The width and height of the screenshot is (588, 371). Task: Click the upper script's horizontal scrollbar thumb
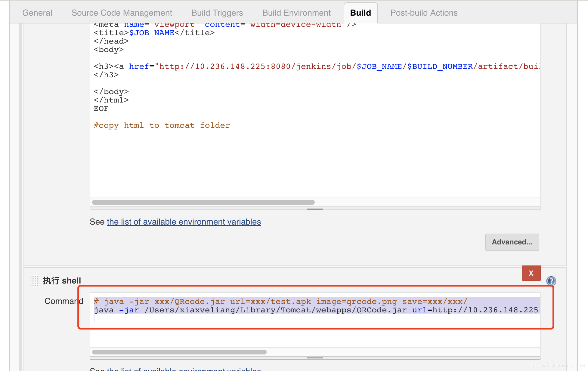pyautogui.click(x=203, y=202)
